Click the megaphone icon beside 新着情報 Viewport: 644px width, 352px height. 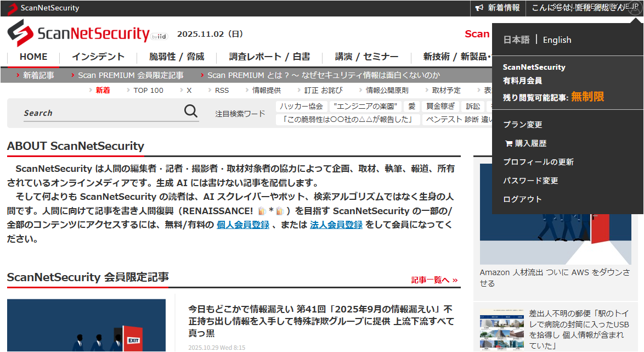[479, 8]
